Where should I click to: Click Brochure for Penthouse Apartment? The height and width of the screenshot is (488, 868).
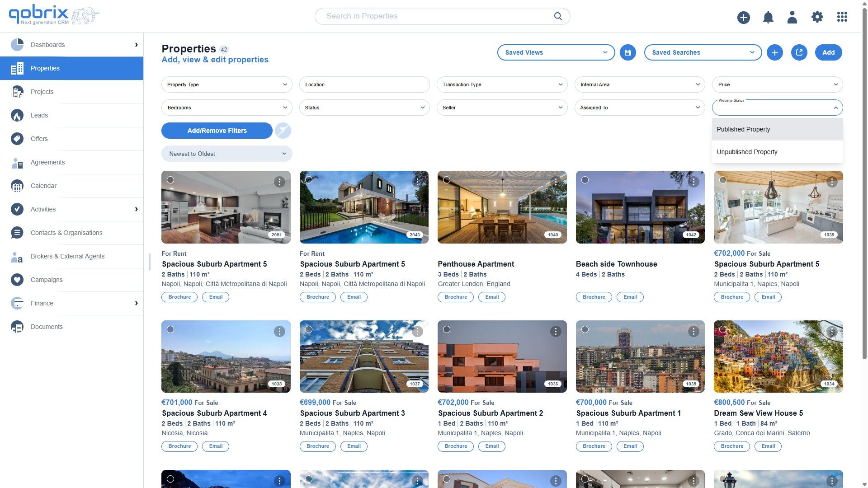coord(456,297)
